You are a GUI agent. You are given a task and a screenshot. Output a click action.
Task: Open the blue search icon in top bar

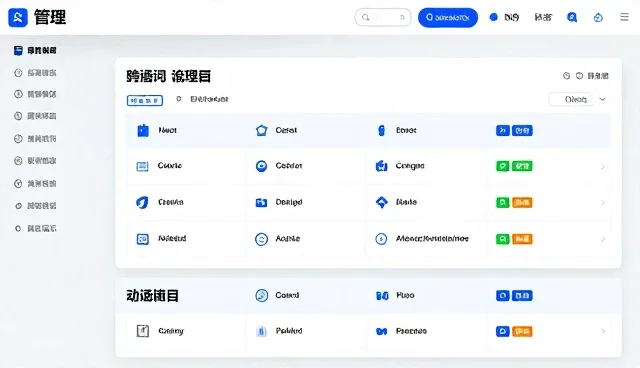pos(572,17)
